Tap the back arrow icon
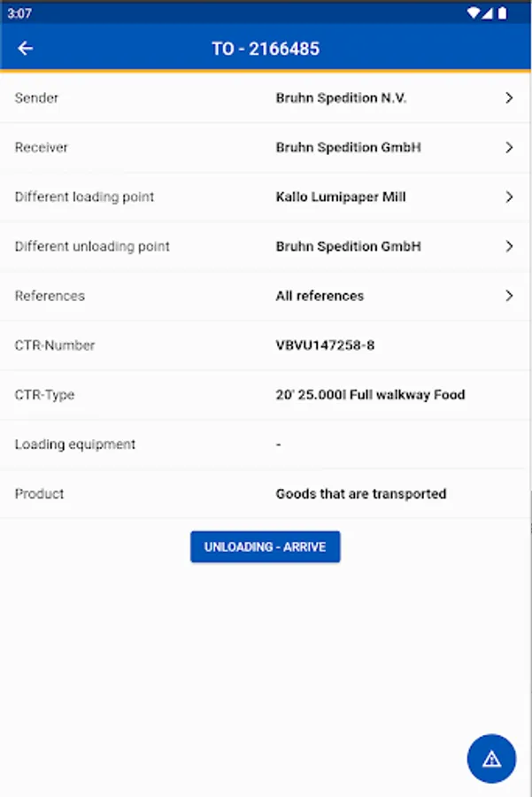 tap(25, 49)
